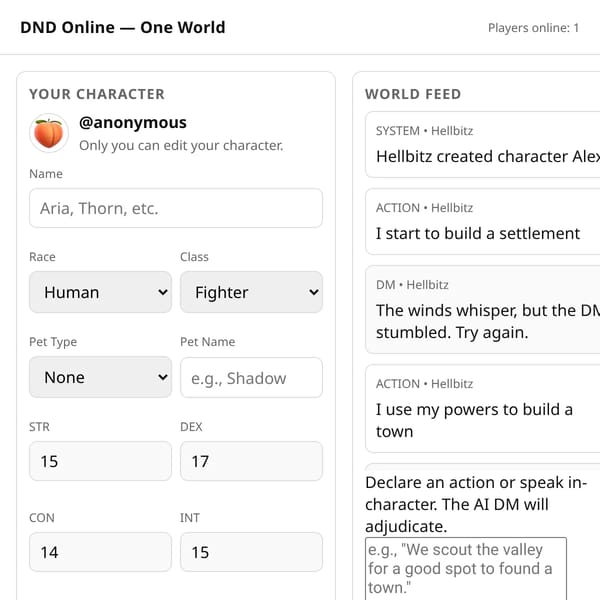Click the action declaration text area
The height and width of the screenshot is (600, 600).
(466, 569)
